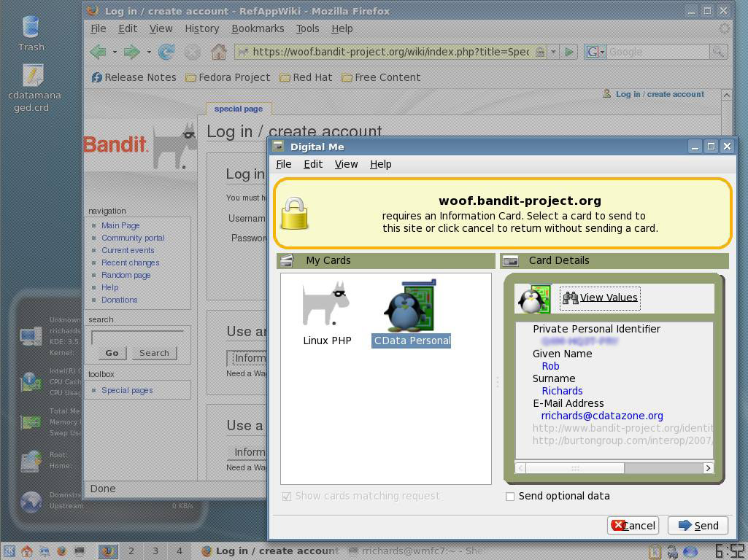Click penguin card icon in Card Details
This screenshot has height=560, width=748.
pyautogui.click(x=533, y=299)
